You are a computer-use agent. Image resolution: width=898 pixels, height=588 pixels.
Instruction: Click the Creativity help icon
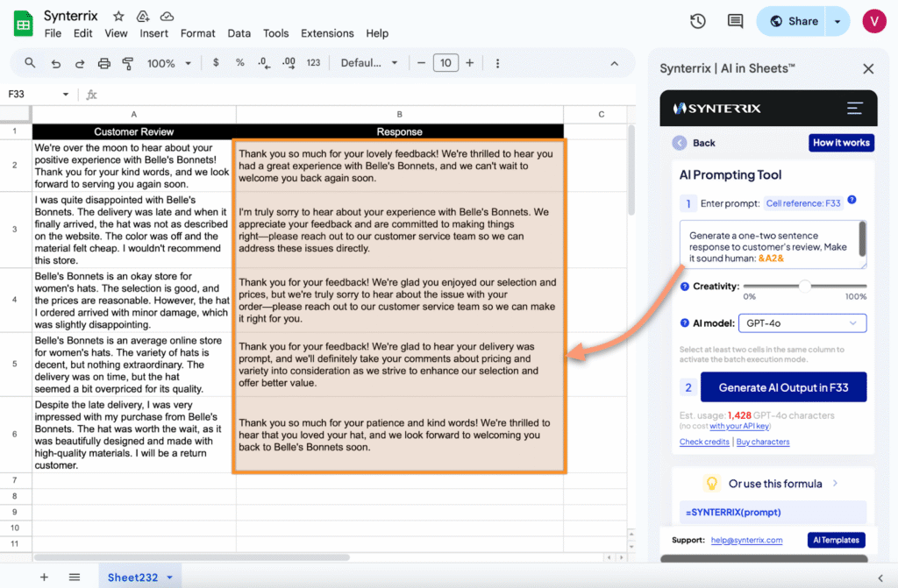[684, 287]
